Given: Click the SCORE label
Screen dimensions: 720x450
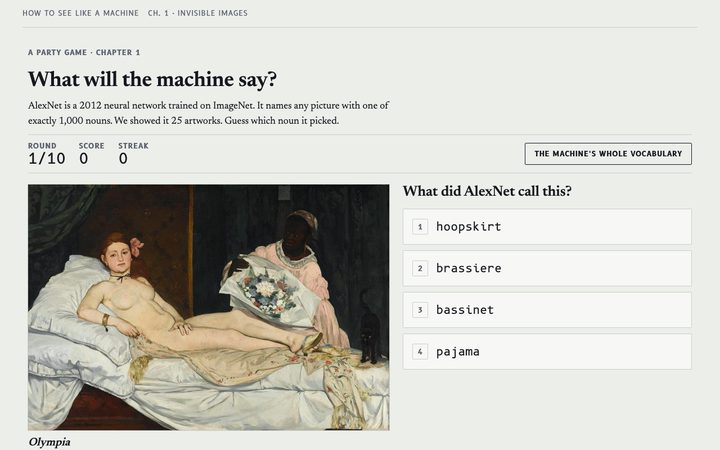Looking at the screenshot, I should point(91,146).
